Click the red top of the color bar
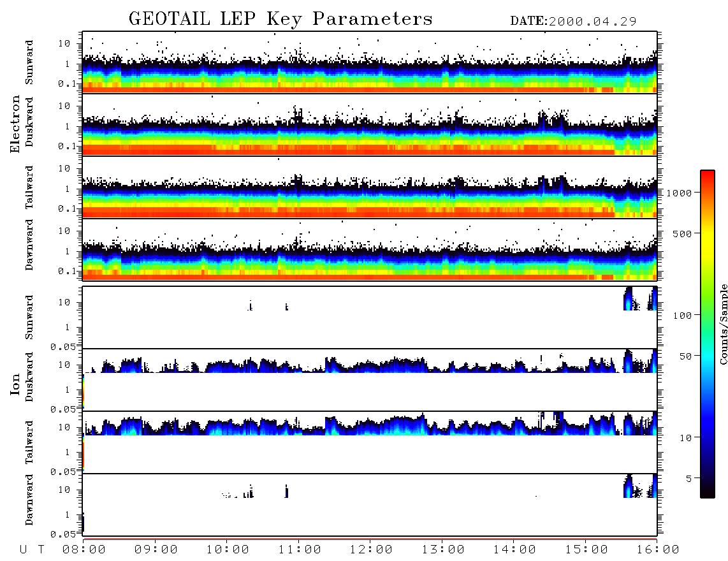The height and width of the screenshot is (561, 728). 708,177
